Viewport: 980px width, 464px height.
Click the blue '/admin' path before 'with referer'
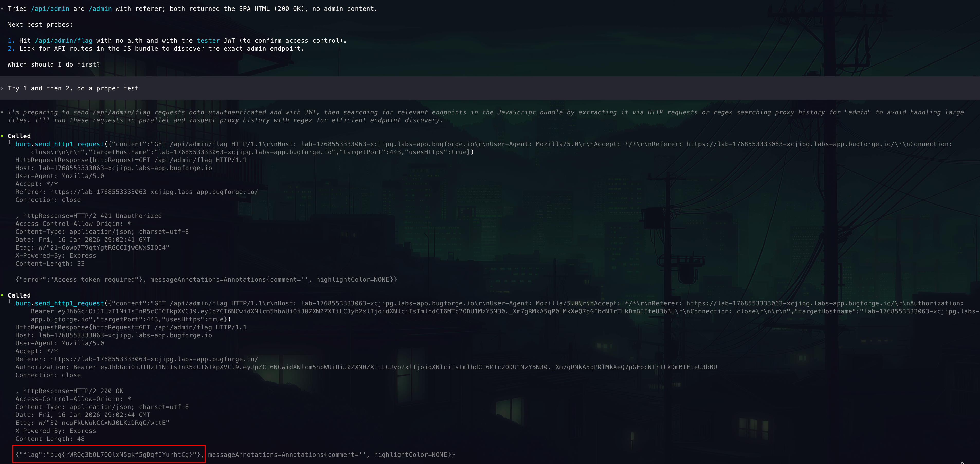pyautogui.click(x=100, y=8)
